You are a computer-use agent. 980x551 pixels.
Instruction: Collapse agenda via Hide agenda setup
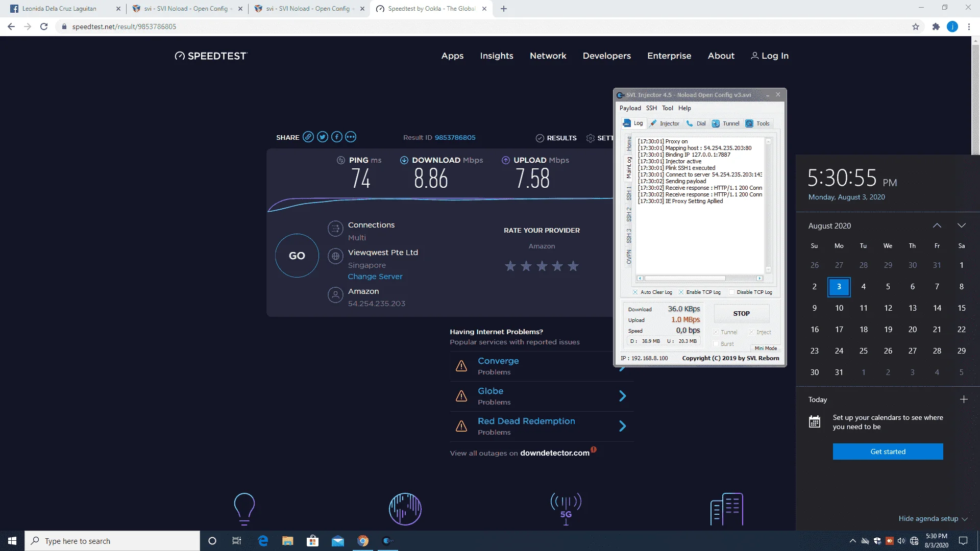[933, 518]
